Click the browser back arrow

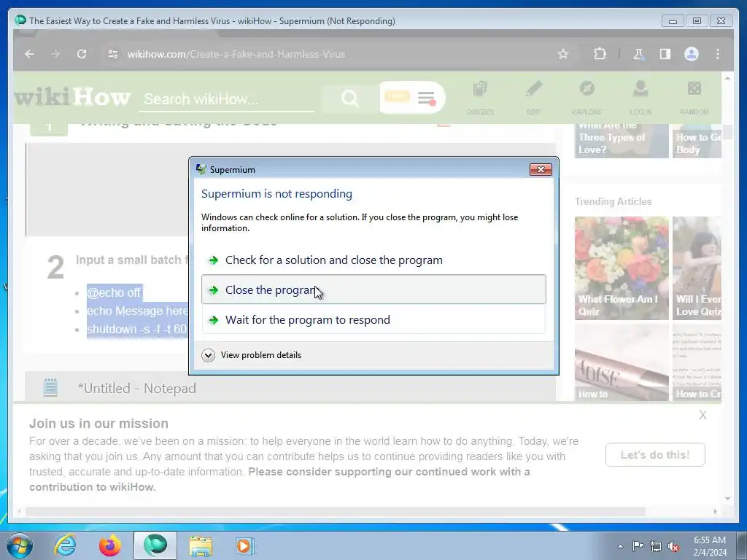(29, 54)
